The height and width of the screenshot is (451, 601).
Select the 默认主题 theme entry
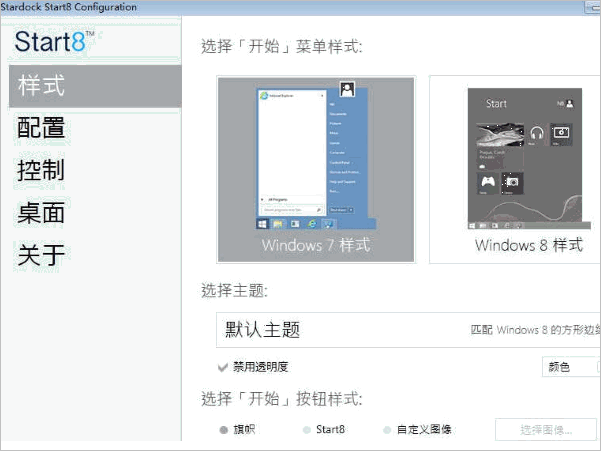click(408, 330)
